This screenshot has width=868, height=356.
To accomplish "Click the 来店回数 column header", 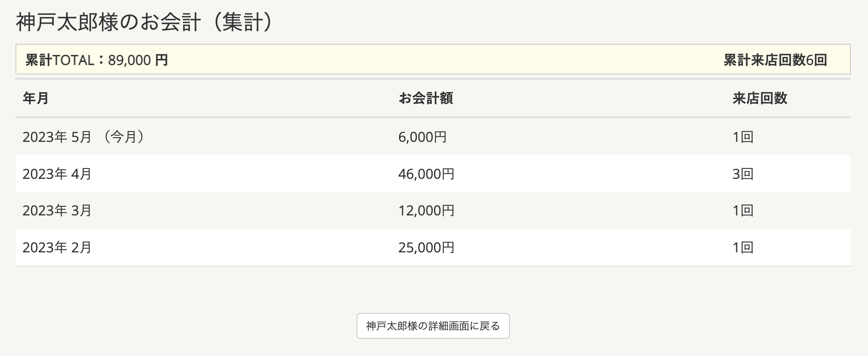I will [760, 98].
